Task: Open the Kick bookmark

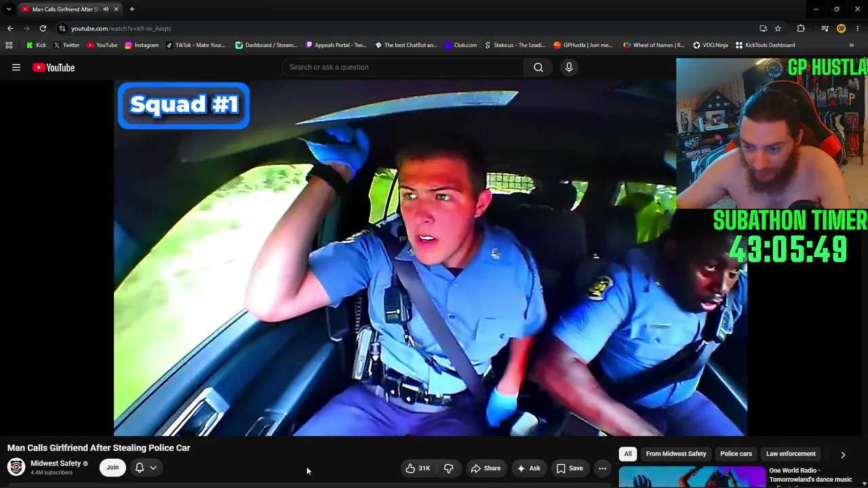Action: (36, 45)
